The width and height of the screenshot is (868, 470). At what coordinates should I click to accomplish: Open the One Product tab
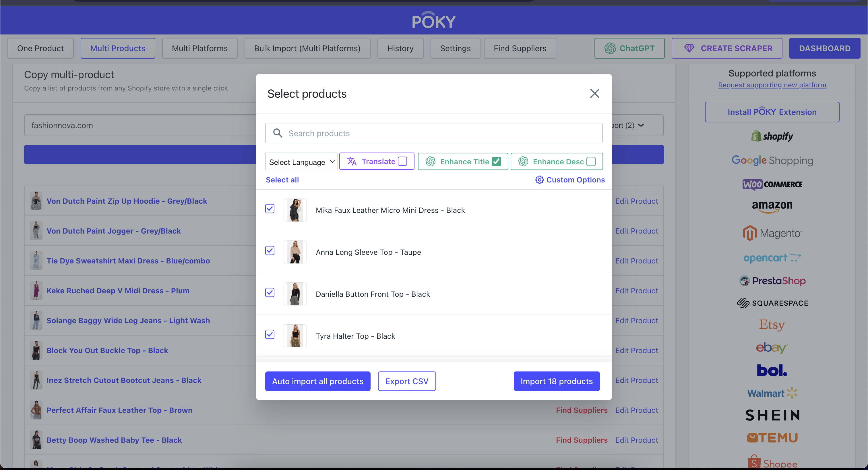pyautogui.click(x=40, y=48)
